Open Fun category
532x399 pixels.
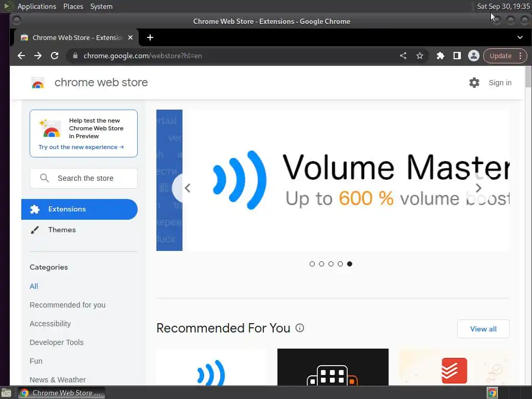coord(36,361)
